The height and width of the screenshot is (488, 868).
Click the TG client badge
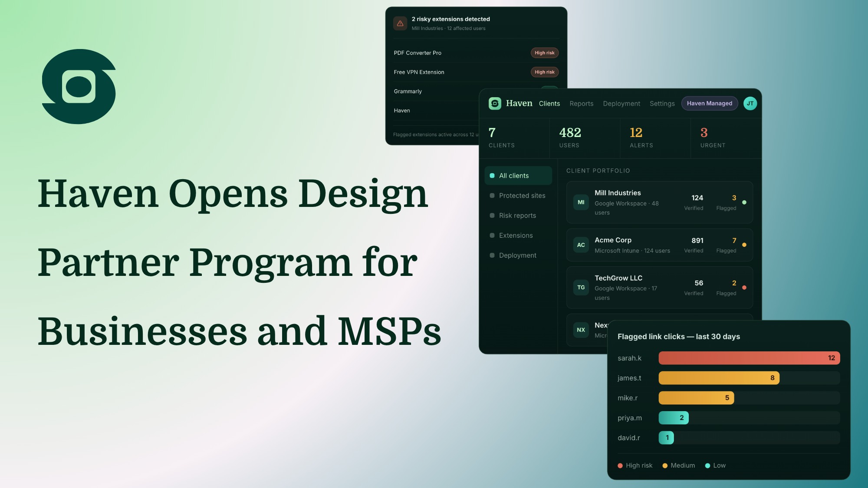(x=581, y=287)
